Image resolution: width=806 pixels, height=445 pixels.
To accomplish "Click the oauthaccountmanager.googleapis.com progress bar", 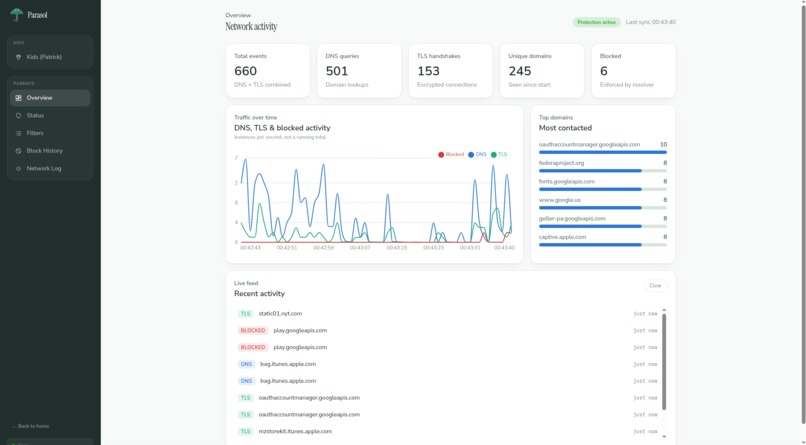I will pos(602,152).
